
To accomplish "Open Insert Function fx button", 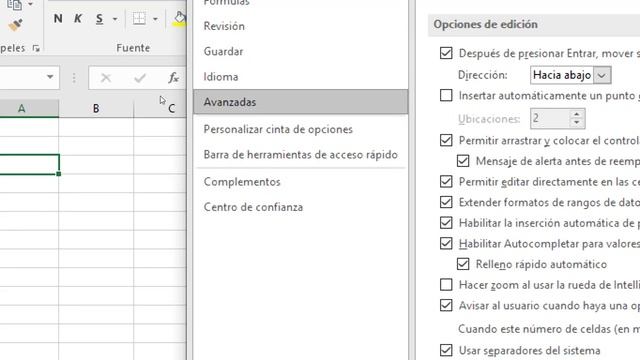I will 173,78.
